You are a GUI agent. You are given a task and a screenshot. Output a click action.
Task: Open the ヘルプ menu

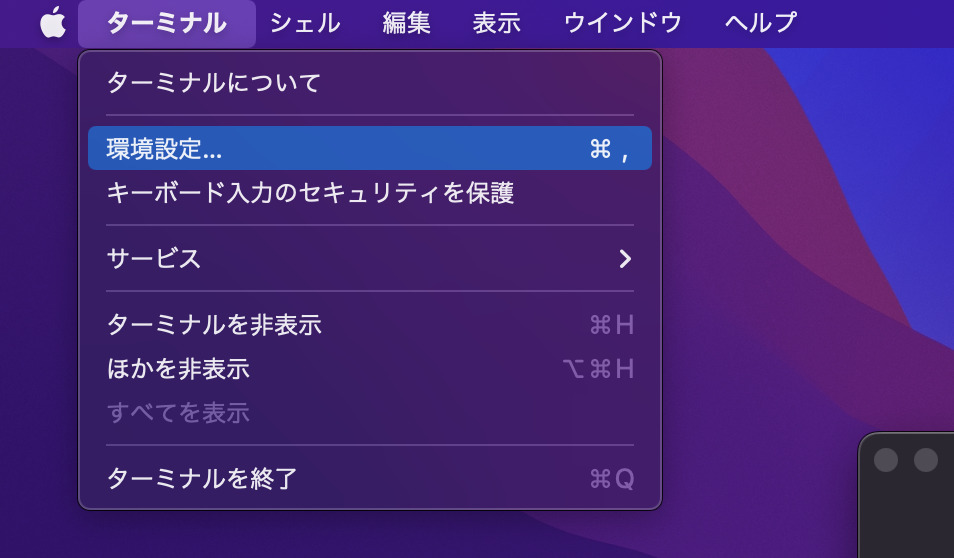click(x=761, y=24)
